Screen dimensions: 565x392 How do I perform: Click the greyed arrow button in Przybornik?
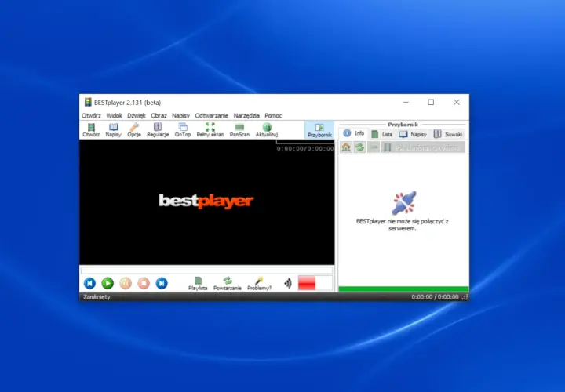(x=374, y=147)
